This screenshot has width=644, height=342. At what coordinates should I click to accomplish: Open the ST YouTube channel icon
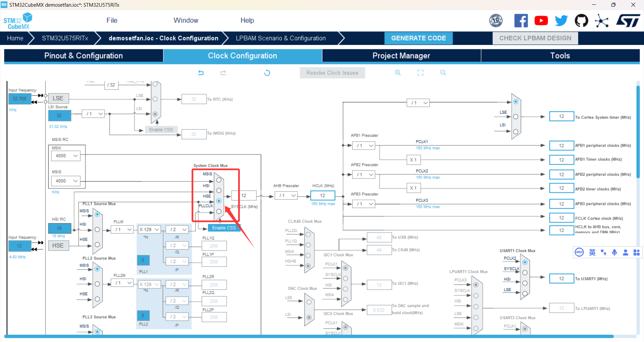tap(541, 21)
